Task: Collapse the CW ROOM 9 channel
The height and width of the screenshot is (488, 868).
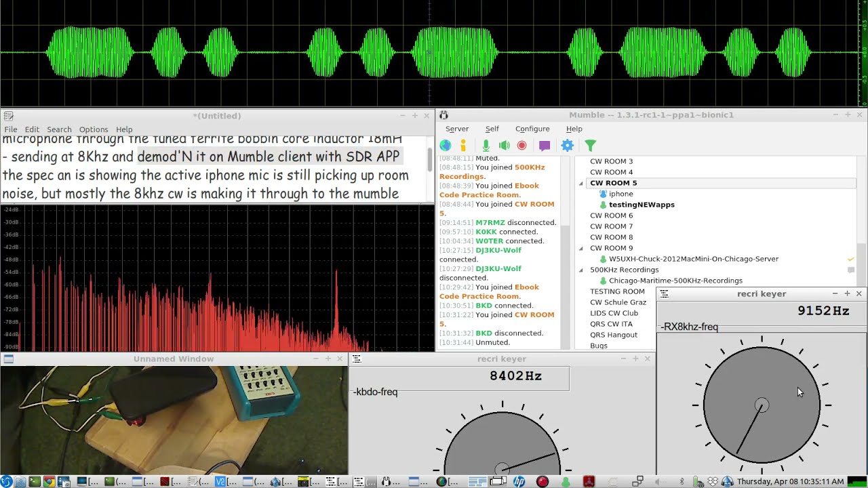Action: click(x=580, y=248)
